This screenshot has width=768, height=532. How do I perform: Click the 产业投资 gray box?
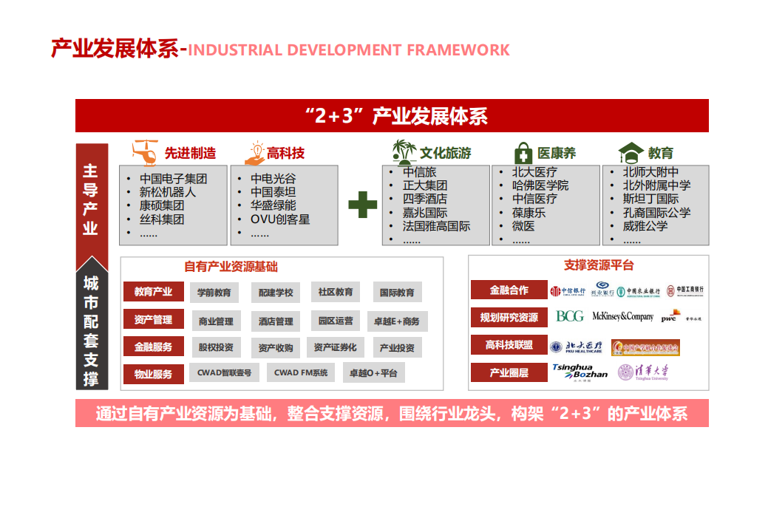pyautogui.click(x=397, y=348)
